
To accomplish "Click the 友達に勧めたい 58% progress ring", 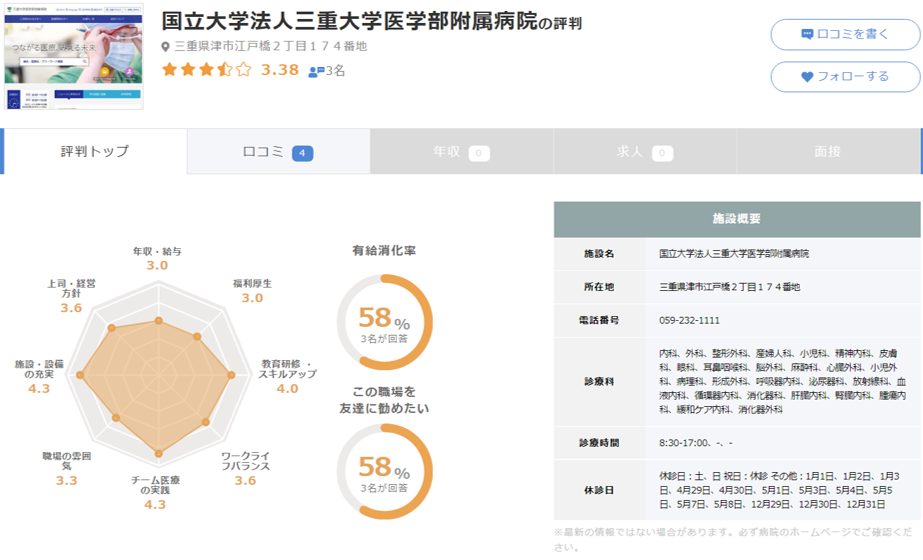I will (x=384, y=472).
